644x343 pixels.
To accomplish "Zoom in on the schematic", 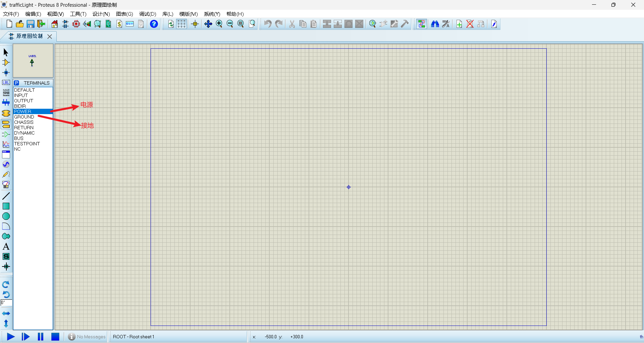I will (x=219, y=24).
